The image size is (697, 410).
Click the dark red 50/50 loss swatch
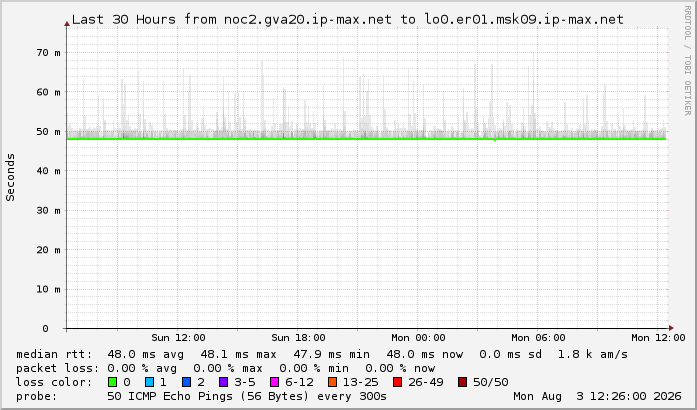[x=462, y=382]
